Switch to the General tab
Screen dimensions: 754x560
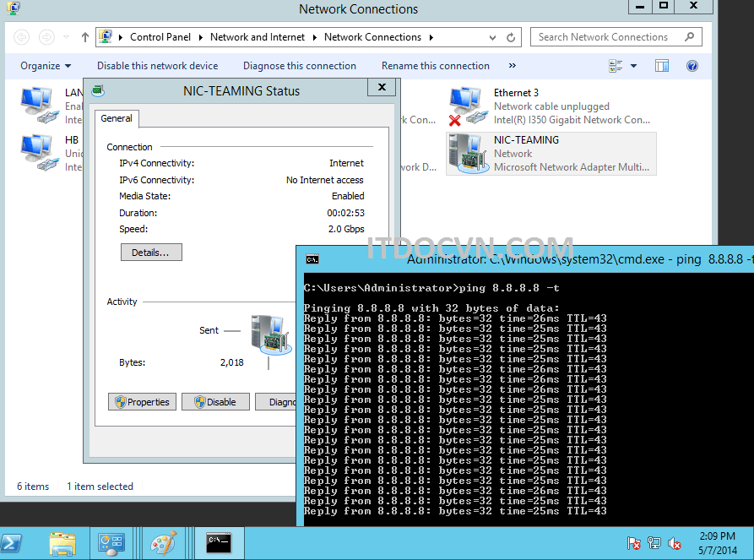point(117,118)
